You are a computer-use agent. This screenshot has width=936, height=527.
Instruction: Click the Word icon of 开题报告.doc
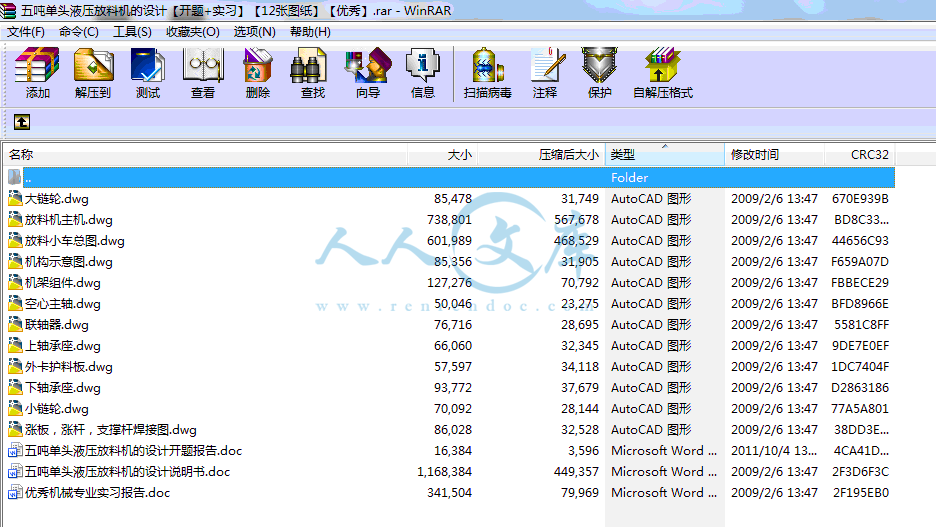tap(15, 451)
